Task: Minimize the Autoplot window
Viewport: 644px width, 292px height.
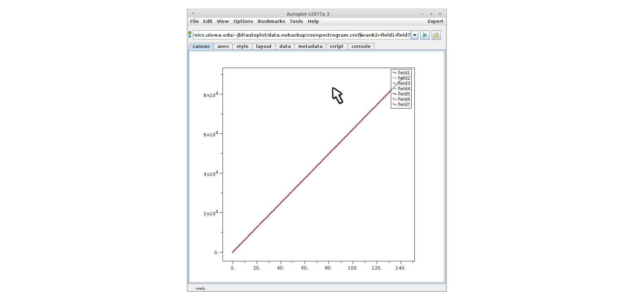Action: pos(423,14)
